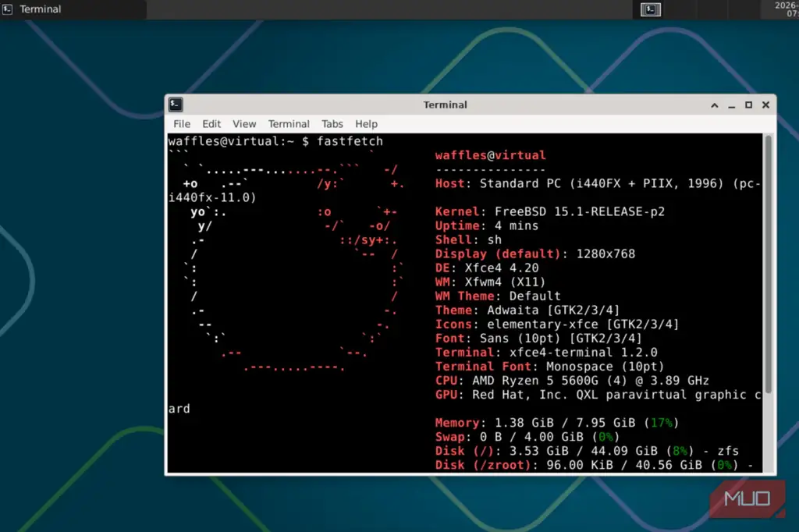The image size is (799, 532).
Task: Open the File menu
Action: click(181, 124)
